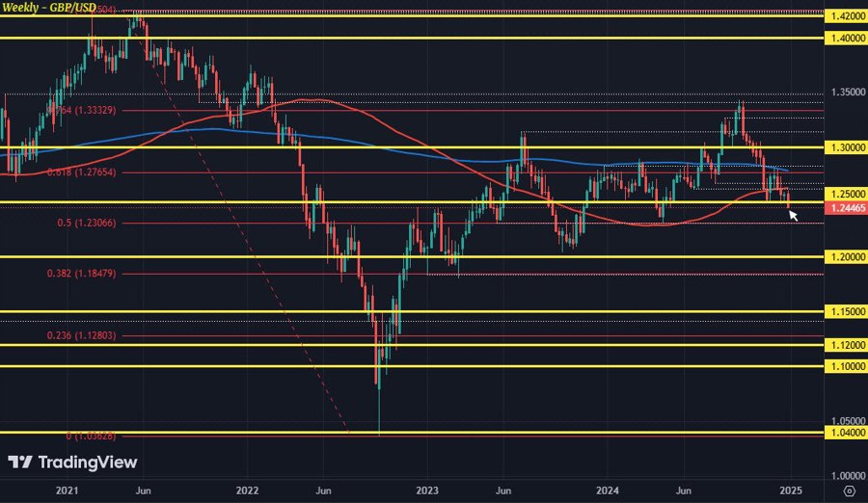Screen dimensions: 868x503
Task: Click the Weekly - GBP/USD chart title
Action: pos(49,8)
